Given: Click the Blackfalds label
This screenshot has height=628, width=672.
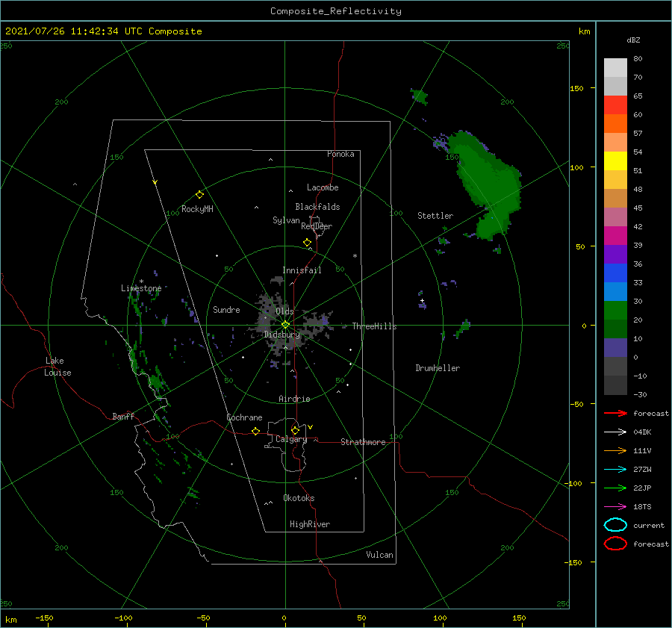Looking at the screenshot, I should (317, 207).
